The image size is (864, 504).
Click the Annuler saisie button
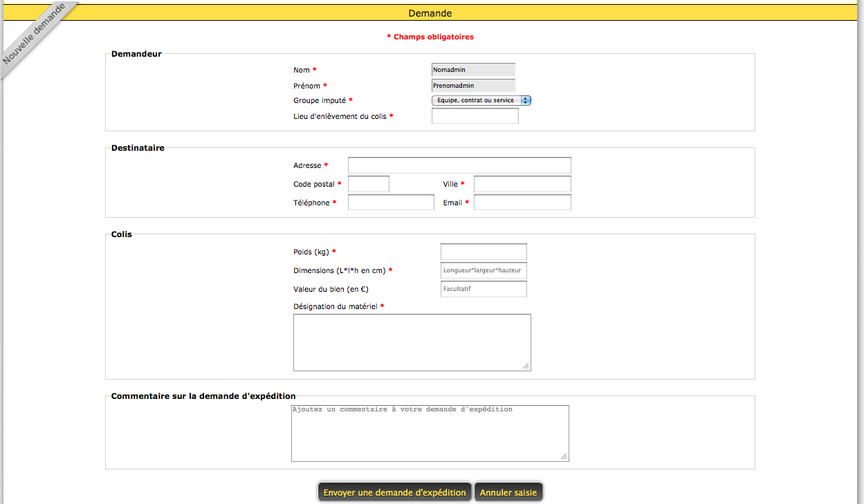pos(508,492)
